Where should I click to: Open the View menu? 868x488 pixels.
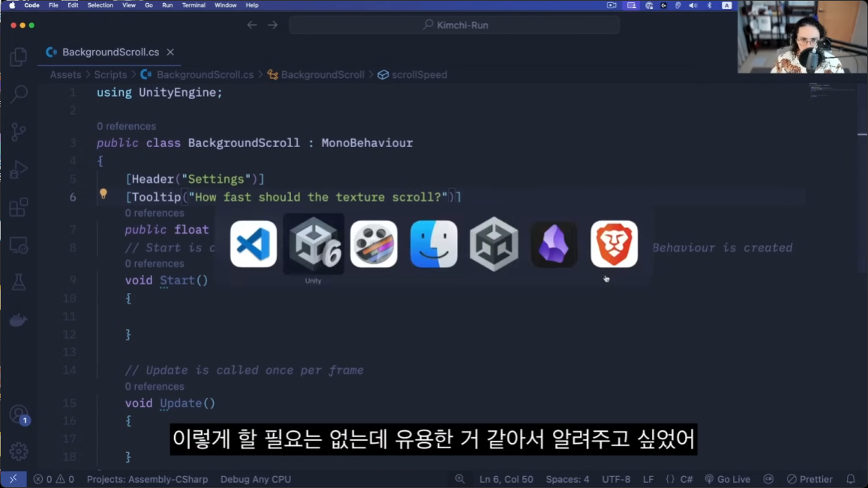(128, 5)
